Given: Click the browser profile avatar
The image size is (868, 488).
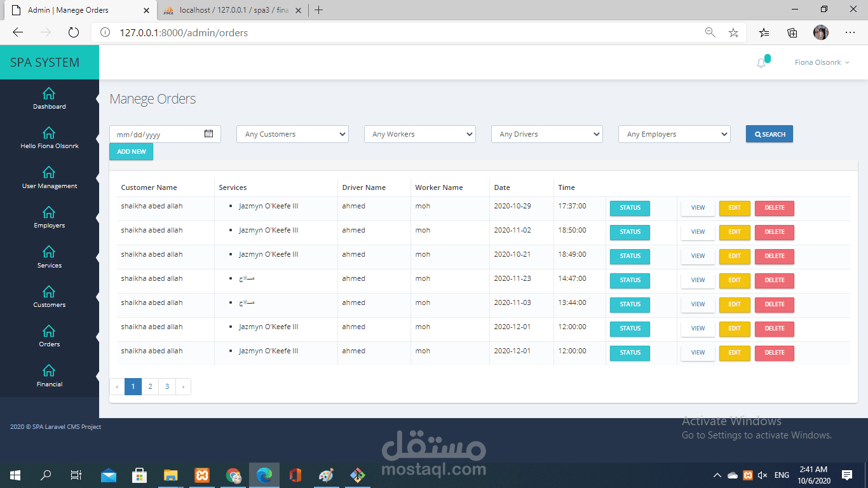Looking at the screenshot, I should 821,32.
